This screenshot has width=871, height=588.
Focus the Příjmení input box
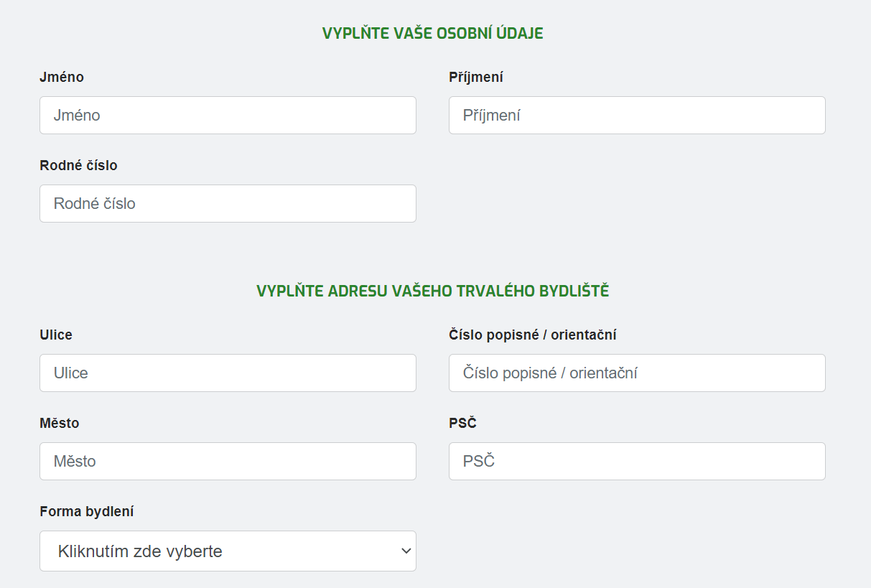click(637, 115)
